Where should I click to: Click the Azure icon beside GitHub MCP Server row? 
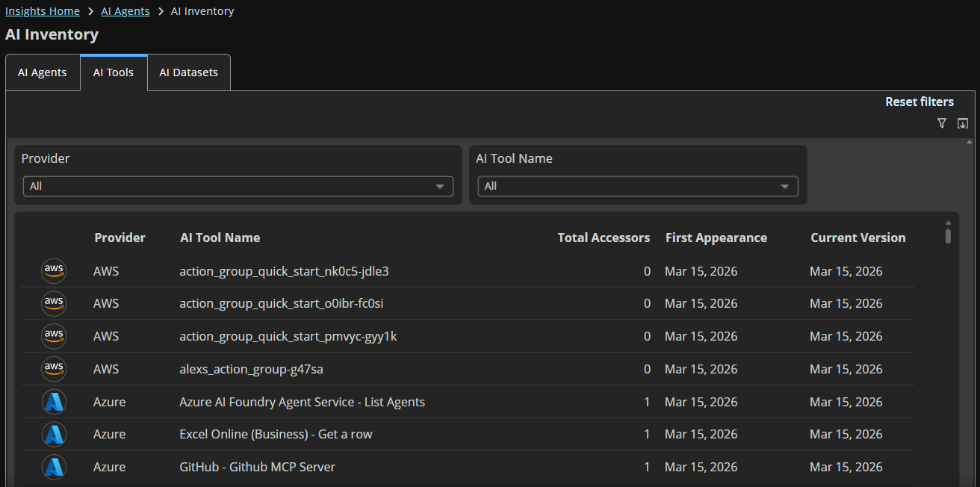[54, 466]
